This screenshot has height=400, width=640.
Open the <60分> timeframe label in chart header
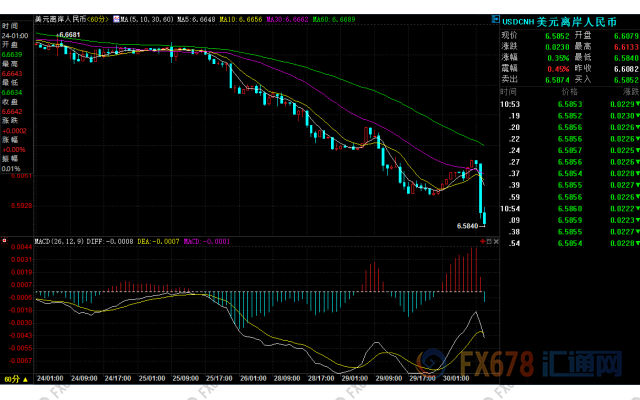pos(98,19)
